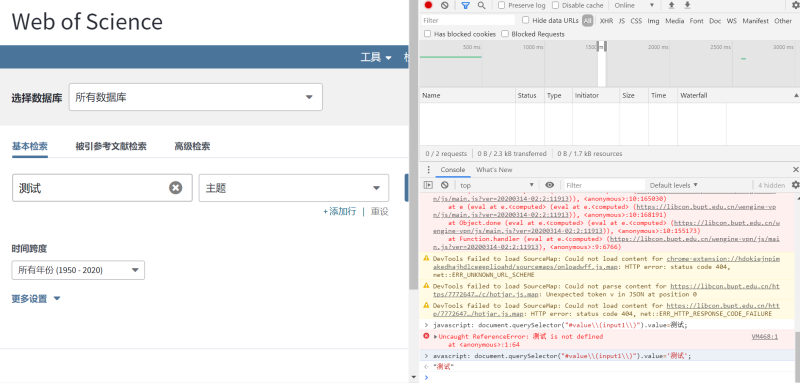Open the 主题 field dropdown
800x383 pixels.
point(294,188)
